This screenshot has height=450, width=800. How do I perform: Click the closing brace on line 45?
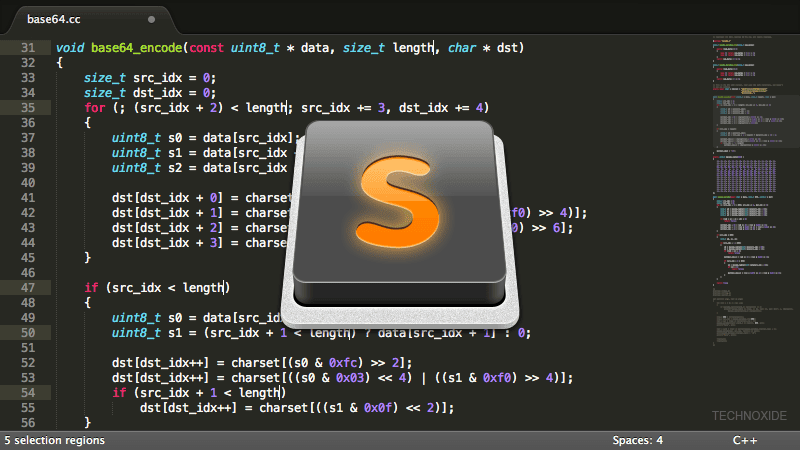88,258
